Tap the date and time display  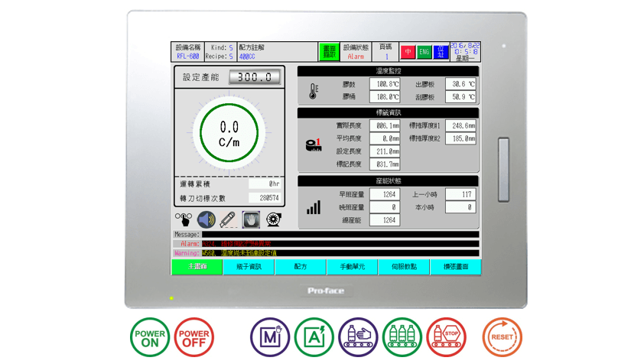click(x=465, y=52)
